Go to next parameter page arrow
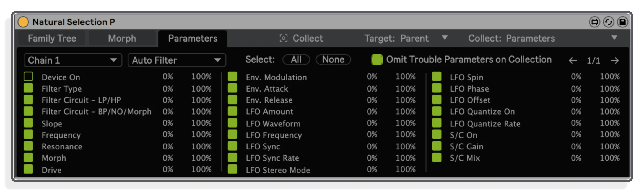 point(615,60)
